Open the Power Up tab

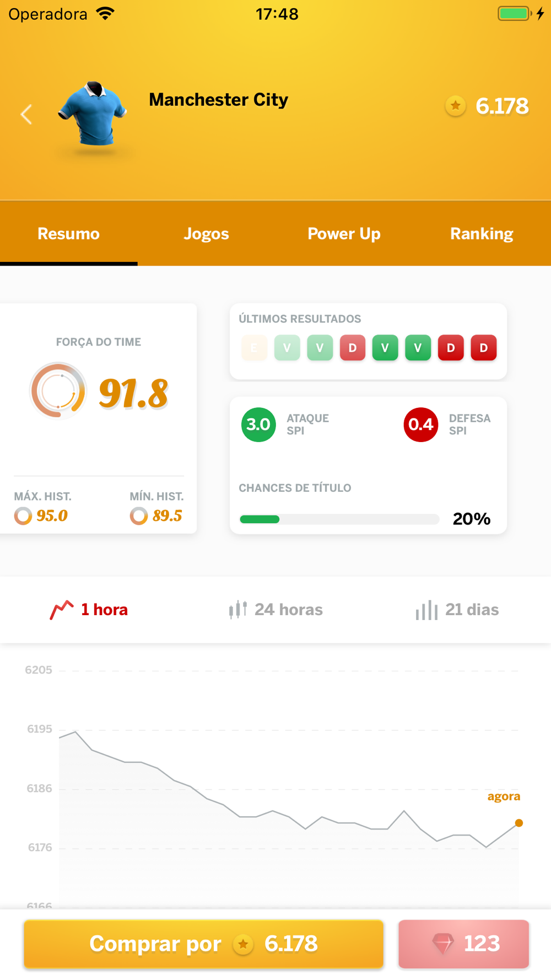[344, 234]
